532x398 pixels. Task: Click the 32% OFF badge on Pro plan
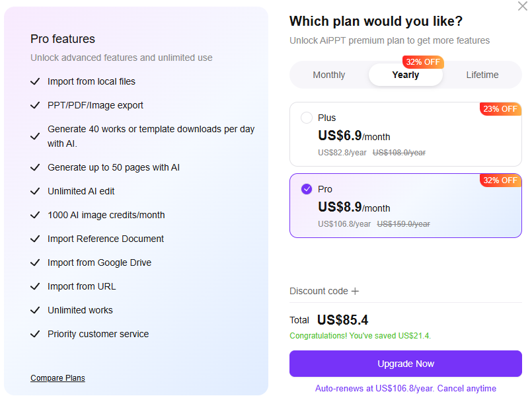(500, 180)
